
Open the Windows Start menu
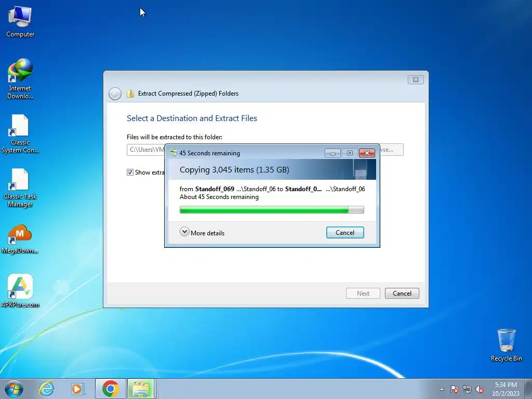[14, 389]
